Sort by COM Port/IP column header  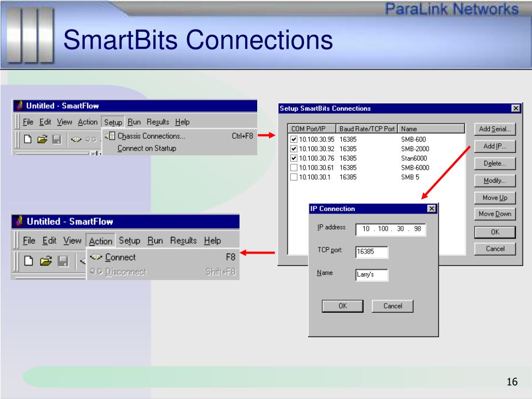[x=312, y=129]
